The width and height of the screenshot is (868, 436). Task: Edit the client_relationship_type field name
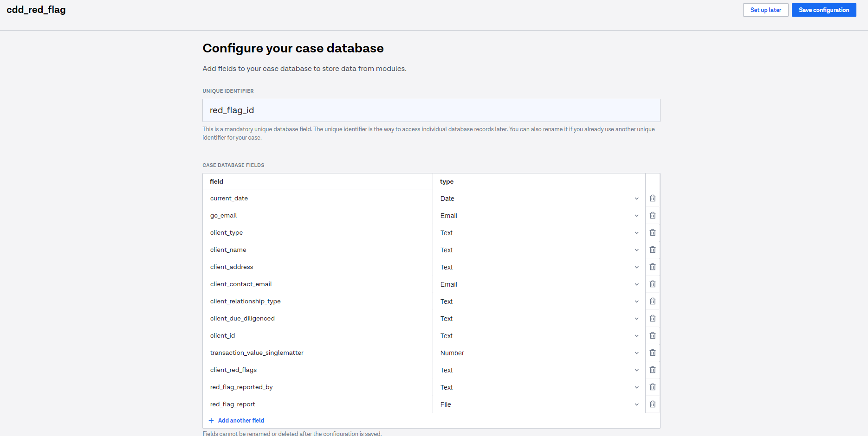tap(318, 301)
